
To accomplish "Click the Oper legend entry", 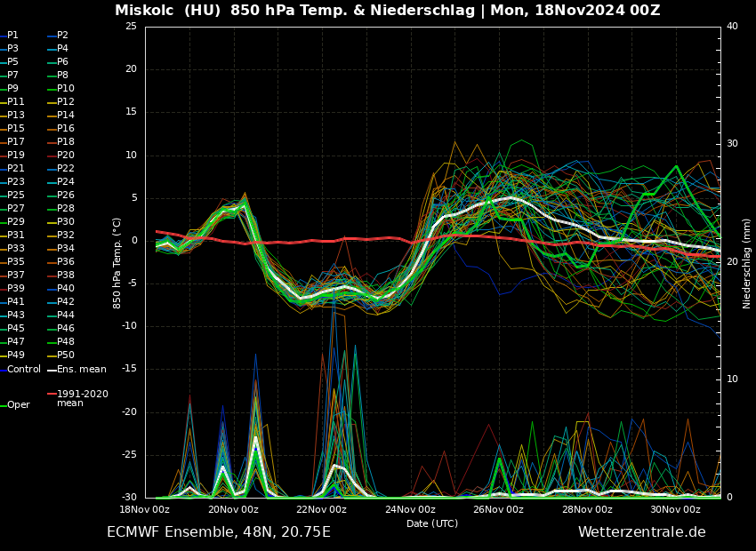I will [x=18, y=404].
